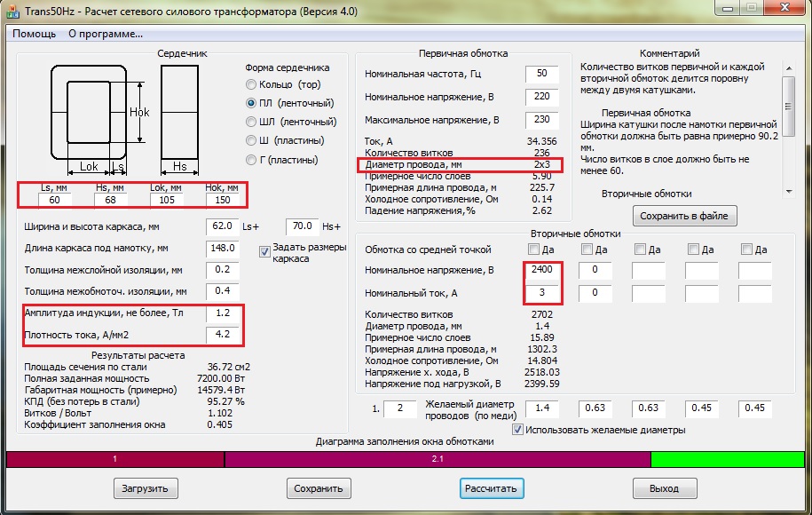Click winding 1 segment of fill diagram
This screenshot has width=812, height=515.
115,459
